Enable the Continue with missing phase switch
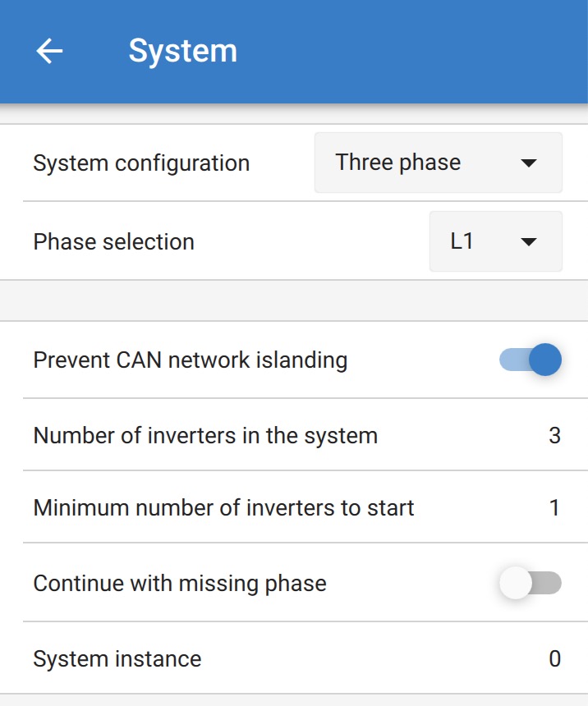This screenshot has width=588, height=706. pyautogui.click(x=531, y=584)
